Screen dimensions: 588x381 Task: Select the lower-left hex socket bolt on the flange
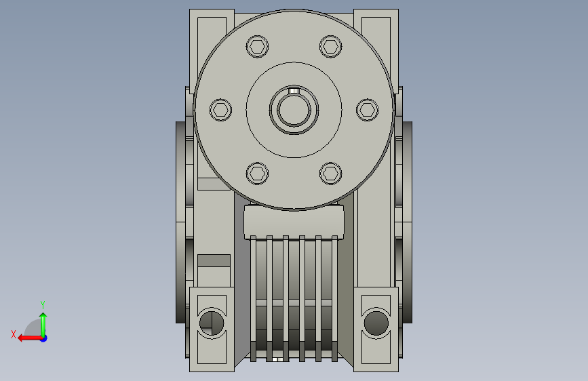point(257,174)
